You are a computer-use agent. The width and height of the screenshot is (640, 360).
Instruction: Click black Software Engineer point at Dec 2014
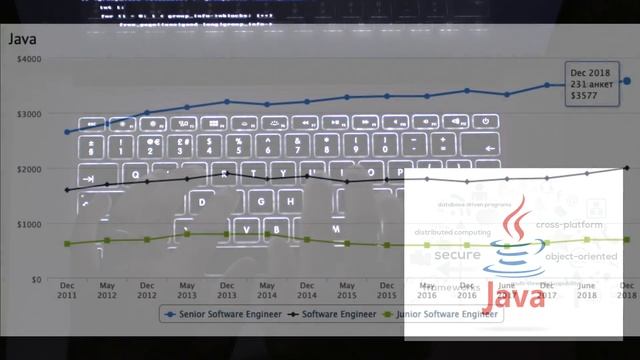point(307,176)
